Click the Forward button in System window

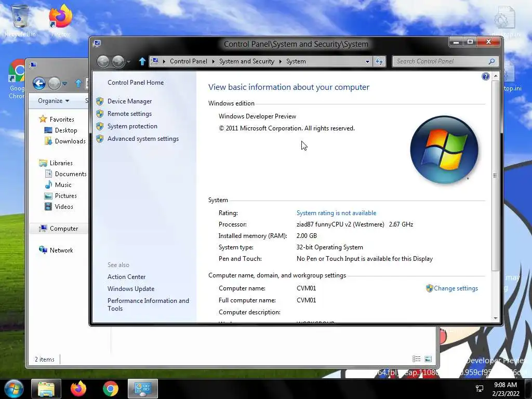pyautogui.click(x=118, y=61)
